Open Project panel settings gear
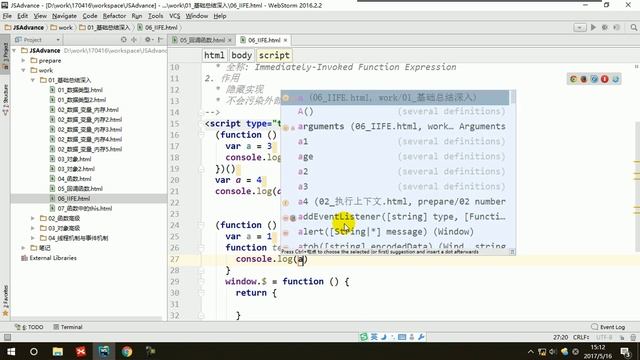The width and height of the screenshot is (640, 360). point(148,40)
